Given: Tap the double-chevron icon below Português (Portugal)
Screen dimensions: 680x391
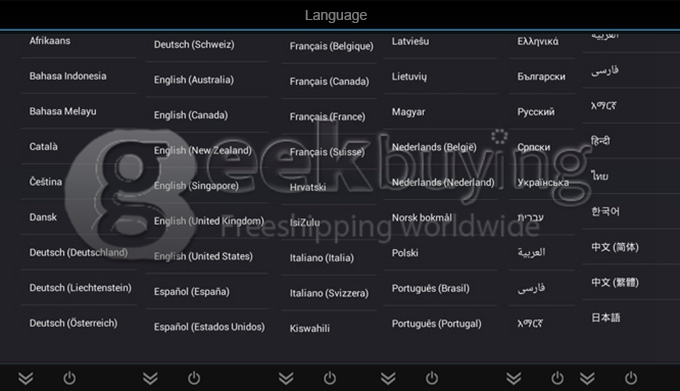Looking at the screenshot, I should click(388, 378).
